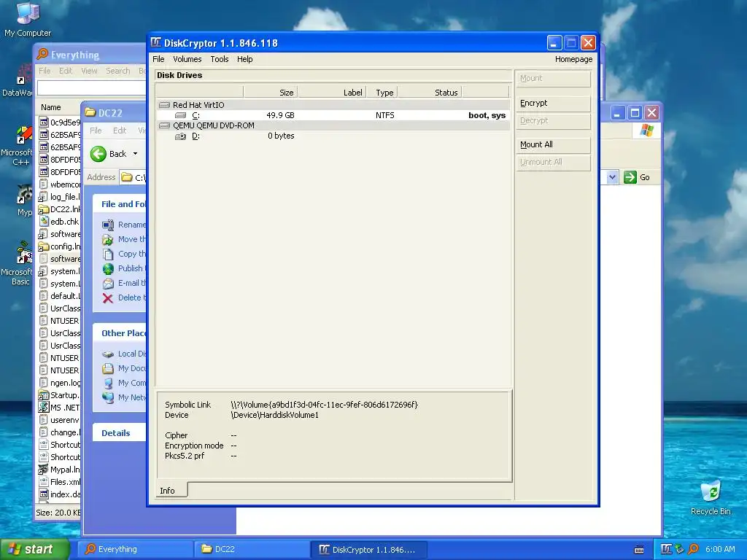This screenshot has height=560, width=747.
Task: Open My Network Places in DC22 sidebar
Action: tap(124, 397)
